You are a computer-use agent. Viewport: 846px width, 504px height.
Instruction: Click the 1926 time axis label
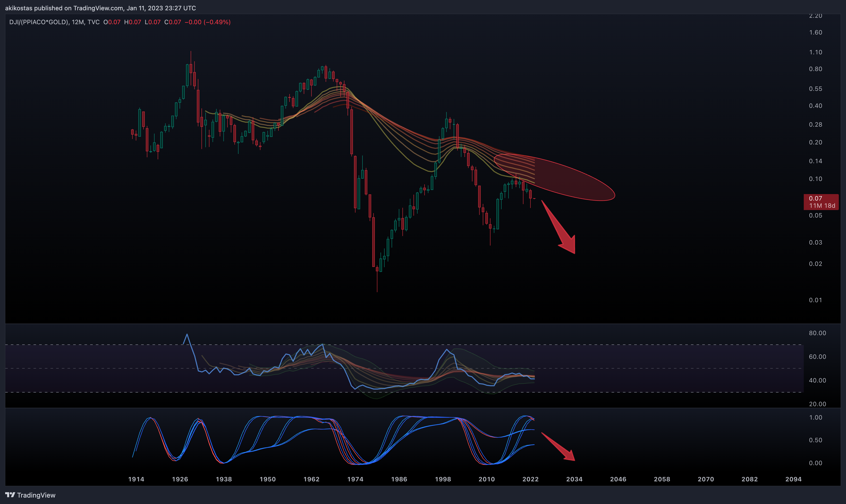pyautogui.click(x=180, y=479)
